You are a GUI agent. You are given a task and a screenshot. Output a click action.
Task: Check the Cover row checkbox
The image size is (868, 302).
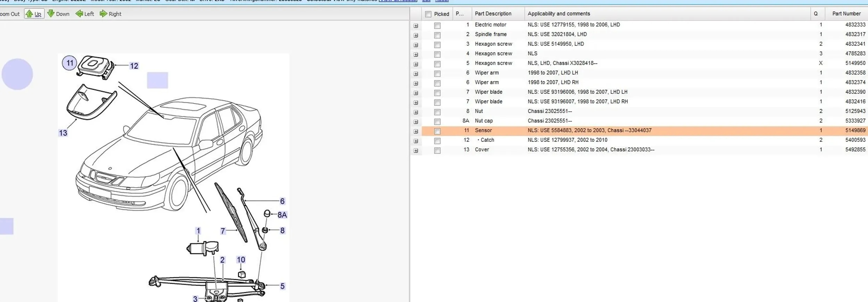[437, 151]
